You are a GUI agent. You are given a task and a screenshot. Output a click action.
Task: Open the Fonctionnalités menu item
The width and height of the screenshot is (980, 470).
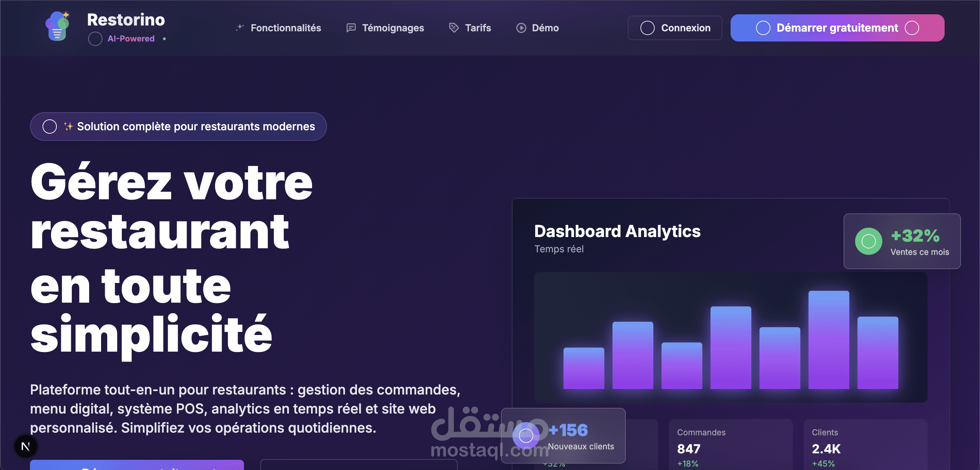(x=285, y=28)
